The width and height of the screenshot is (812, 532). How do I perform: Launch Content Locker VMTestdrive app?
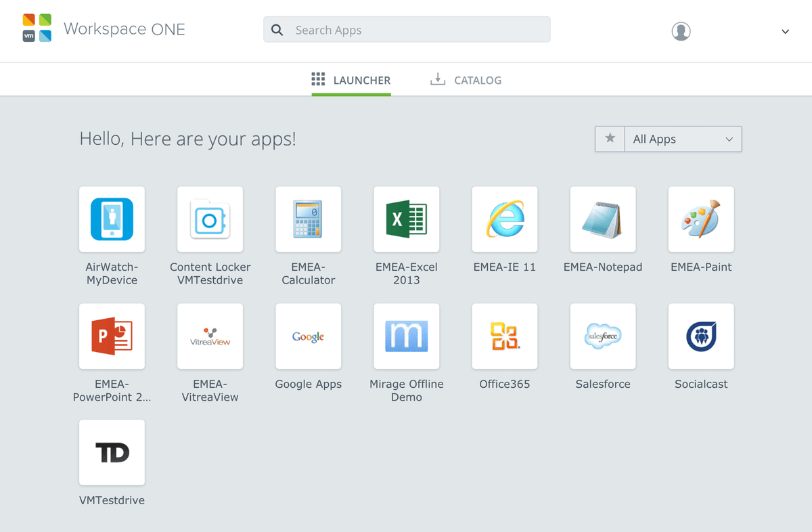coord(210,219)
